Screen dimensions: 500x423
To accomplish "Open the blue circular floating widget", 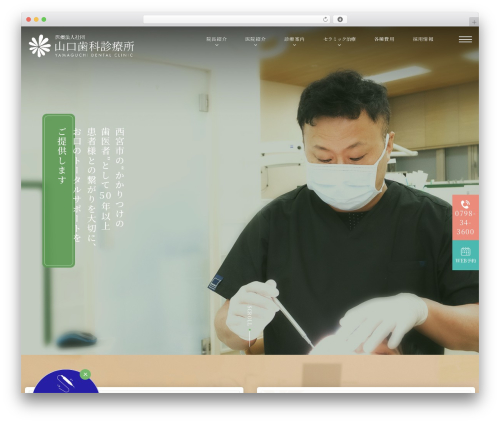I will 66,382.
